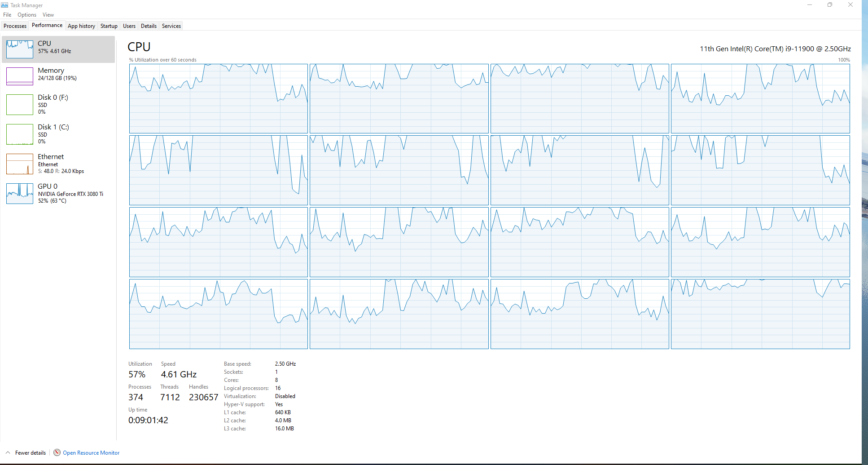Screen dimensions: 868x465
Task: Click the Resource Monitor gauge icon
Action: coord(57,452)
